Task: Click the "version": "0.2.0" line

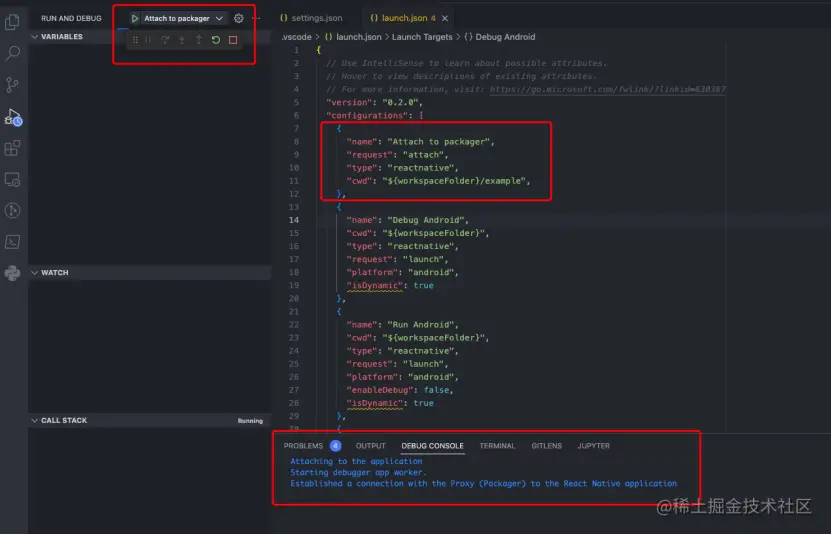Action: (374, 102)
